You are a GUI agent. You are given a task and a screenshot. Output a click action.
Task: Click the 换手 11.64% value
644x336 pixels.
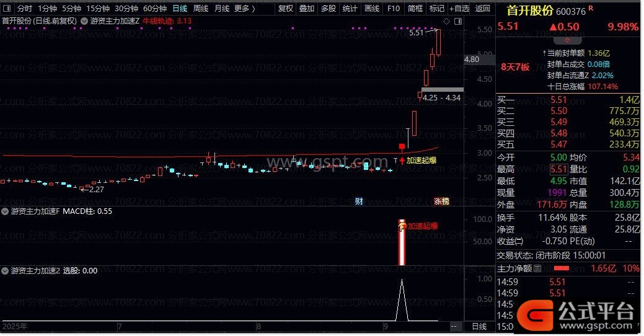tap(552, 218)
